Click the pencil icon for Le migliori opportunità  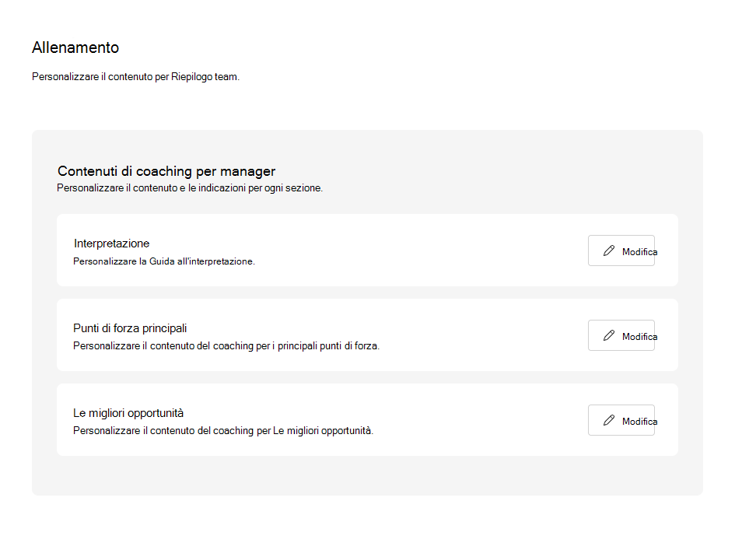point(608,421)
